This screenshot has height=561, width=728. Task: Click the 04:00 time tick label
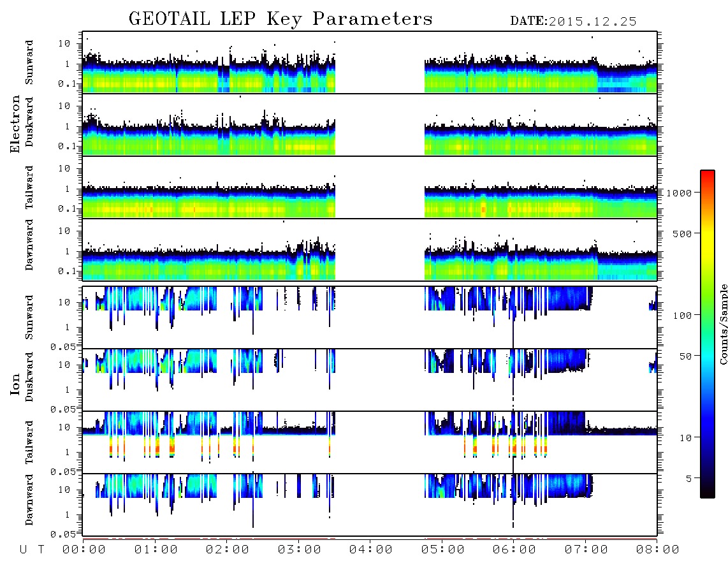pyautogui.click(x=371, y=550)
